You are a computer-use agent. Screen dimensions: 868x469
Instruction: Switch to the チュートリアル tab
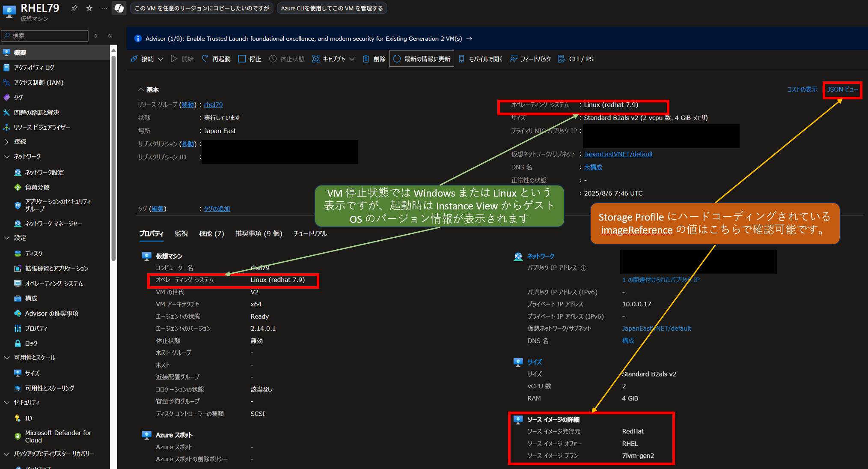coord(310,234)
